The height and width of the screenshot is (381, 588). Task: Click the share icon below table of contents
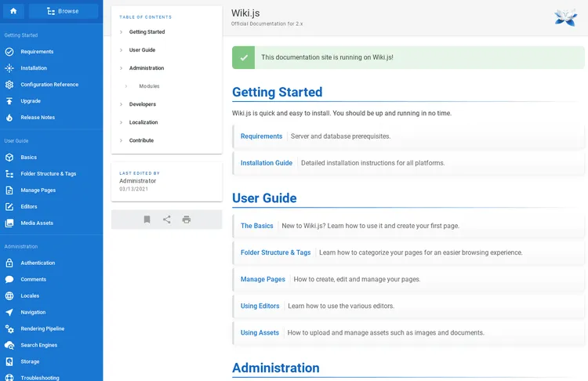click(167, 220)
